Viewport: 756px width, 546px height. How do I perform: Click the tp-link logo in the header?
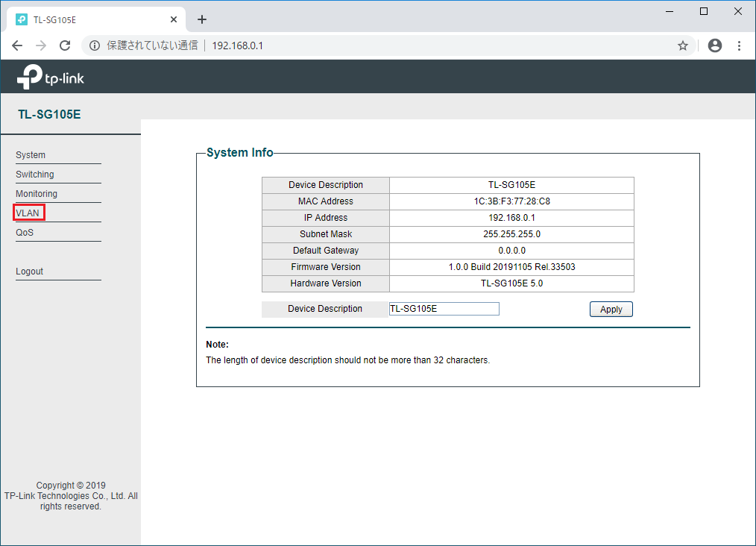(x=51, y=77)
